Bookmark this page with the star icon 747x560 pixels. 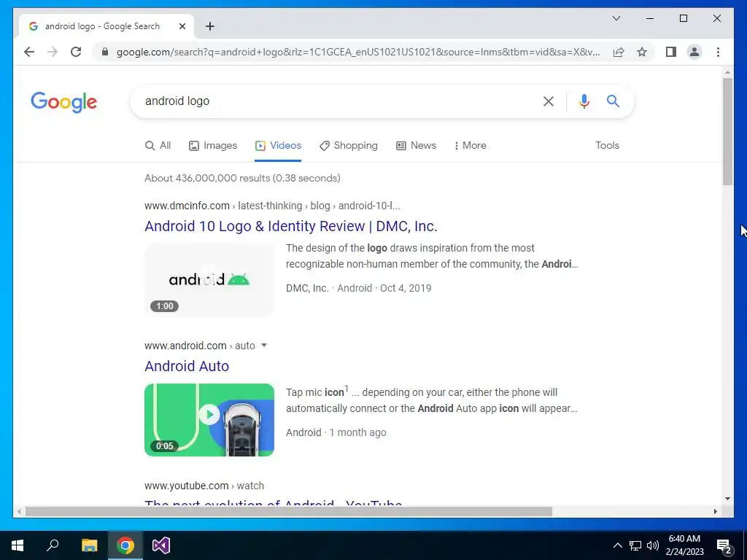coord(642,52)
